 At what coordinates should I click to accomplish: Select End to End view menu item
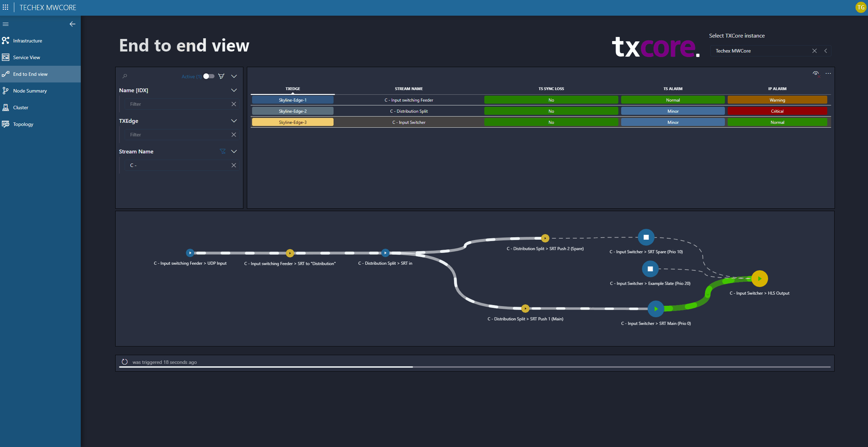pyautogui.click(x=40, y=74)
